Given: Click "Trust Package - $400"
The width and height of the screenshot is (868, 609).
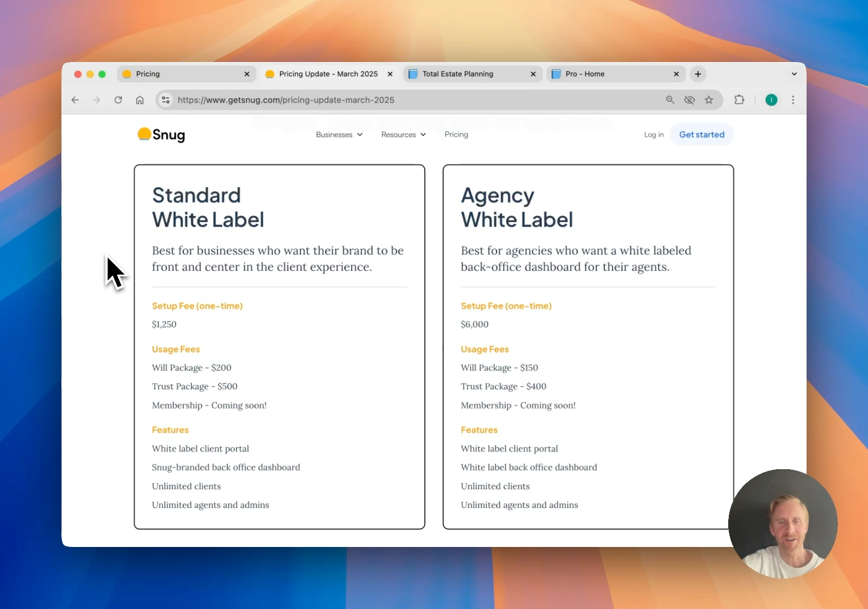Looking at the screenshot, I should (503, 386).
